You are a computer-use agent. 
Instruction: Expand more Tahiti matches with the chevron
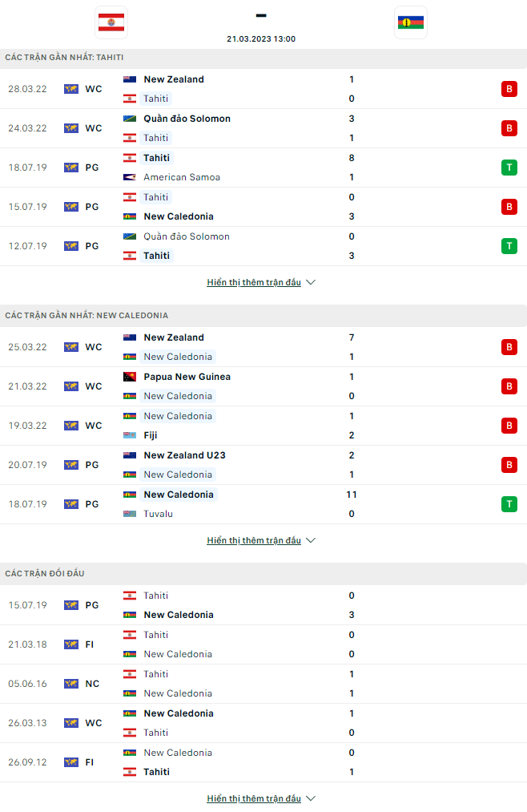(x=311, y=282)
